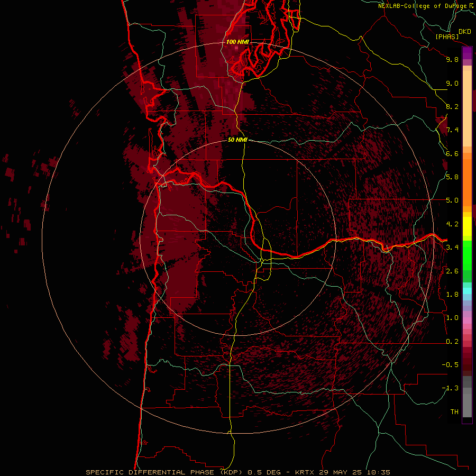Viewport: 476px width, 476px height.
Task: Click the 6.6 legend value
Action: [x=452, y=153]
